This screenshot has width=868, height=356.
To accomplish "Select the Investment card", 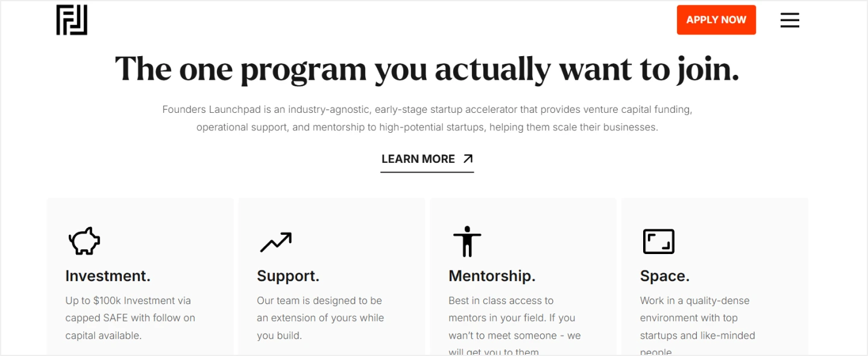I will click(140, 278).
